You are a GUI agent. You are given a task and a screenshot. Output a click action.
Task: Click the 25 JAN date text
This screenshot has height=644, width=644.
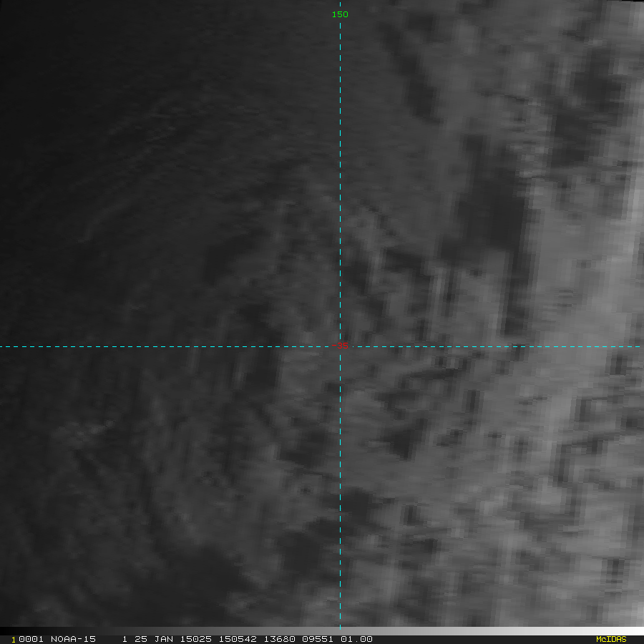pyautogui.click(x=154, y=639)
